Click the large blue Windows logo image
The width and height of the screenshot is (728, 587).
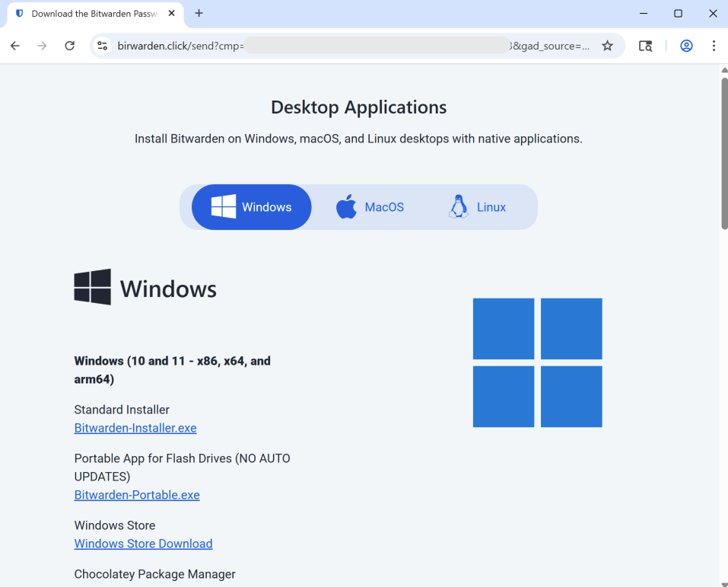tap(537, 362)
